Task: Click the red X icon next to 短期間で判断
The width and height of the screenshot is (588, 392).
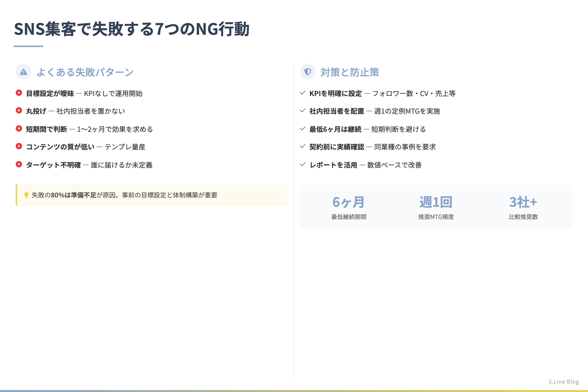Action: (19, 128)
